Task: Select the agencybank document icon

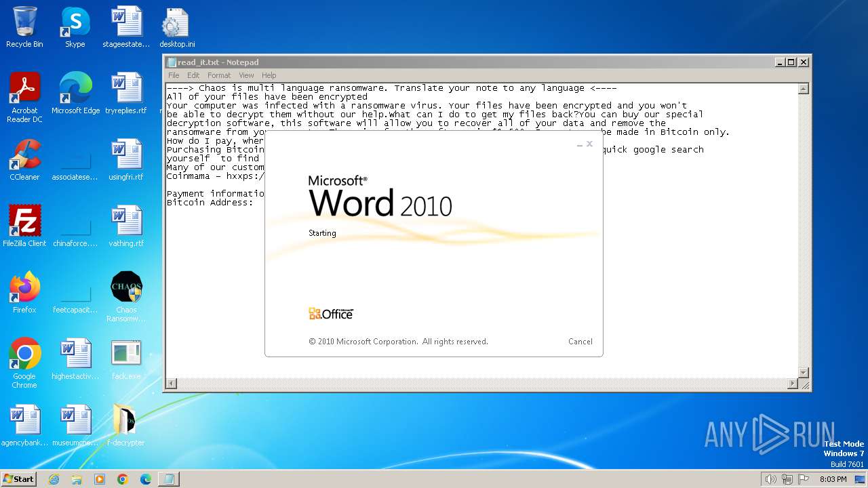Action: pyautogui.click(x=24, y=426)
